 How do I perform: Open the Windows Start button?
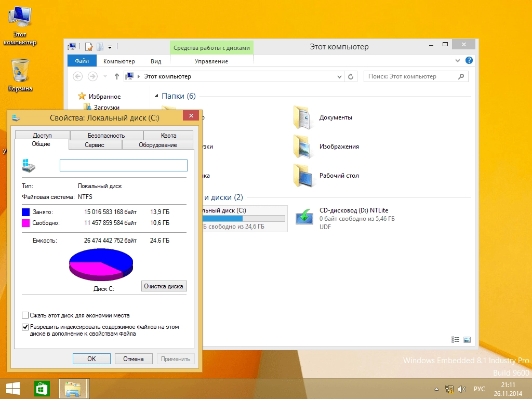(13, 389)
